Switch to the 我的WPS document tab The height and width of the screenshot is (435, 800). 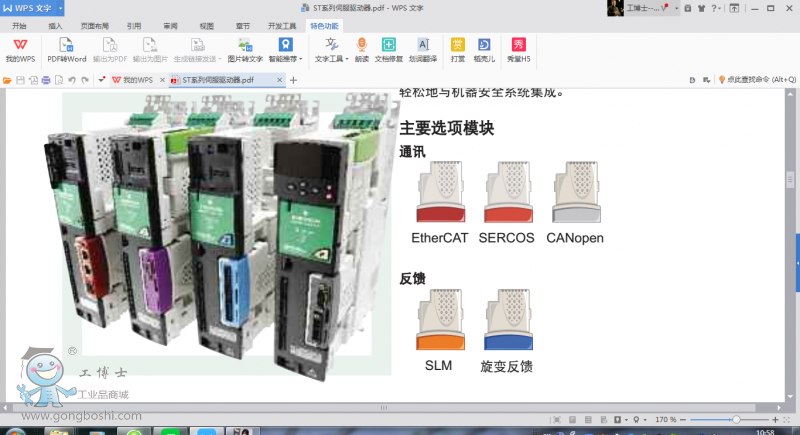tap(137, 79)
